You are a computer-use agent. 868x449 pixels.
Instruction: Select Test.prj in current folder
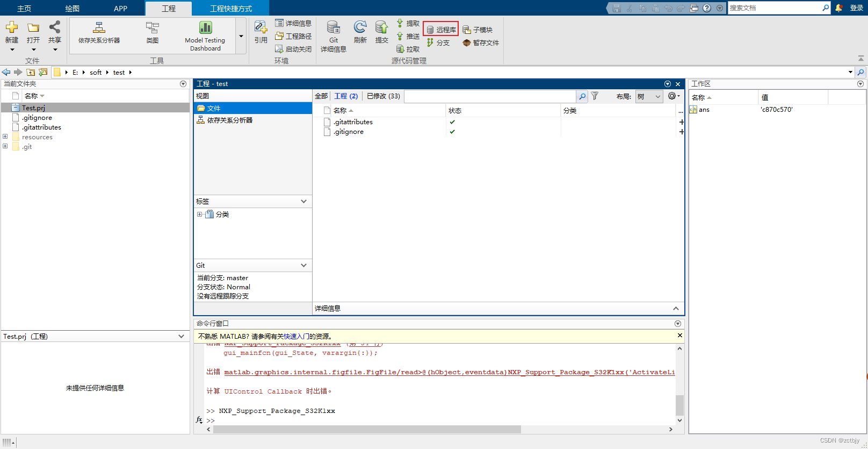[95, 108]
